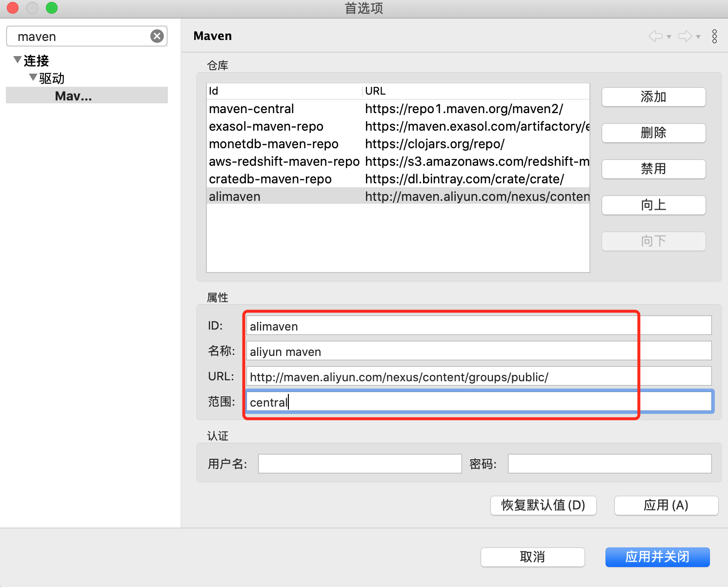The height and width of the screenshot is (587, 728).
Task: Collapse the 驱动 tree node
Action: 33,77
